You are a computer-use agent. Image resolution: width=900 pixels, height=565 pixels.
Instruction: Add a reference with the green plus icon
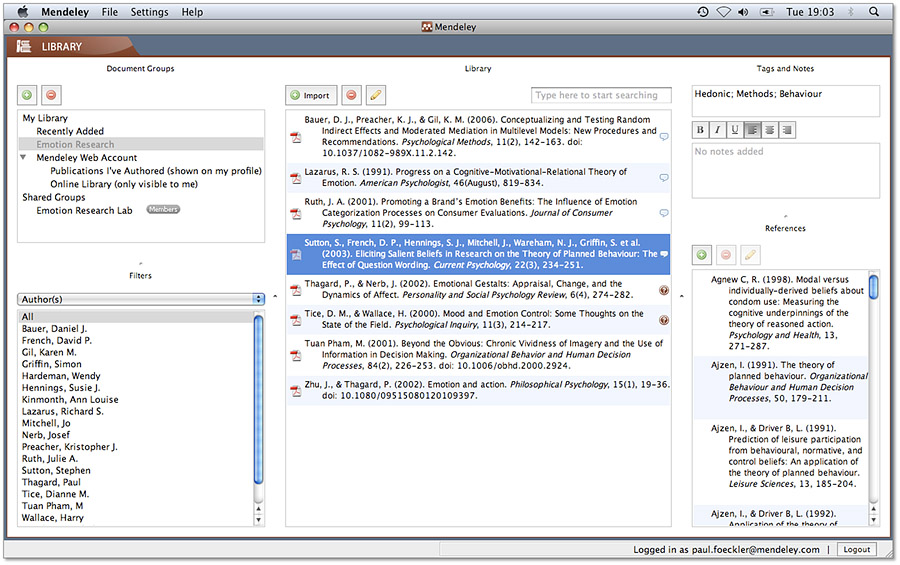click(702, 255)
